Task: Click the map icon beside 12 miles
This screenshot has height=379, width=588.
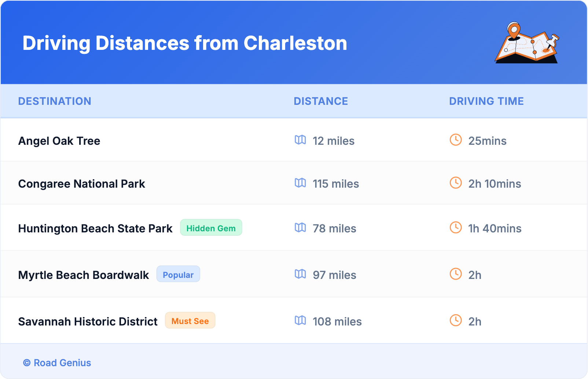Action: pos(300,140)
